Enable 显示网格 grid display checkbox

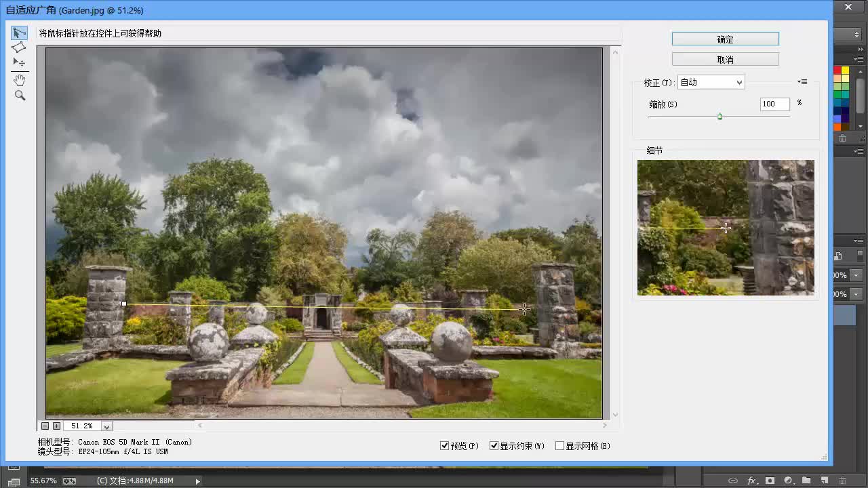560,445
